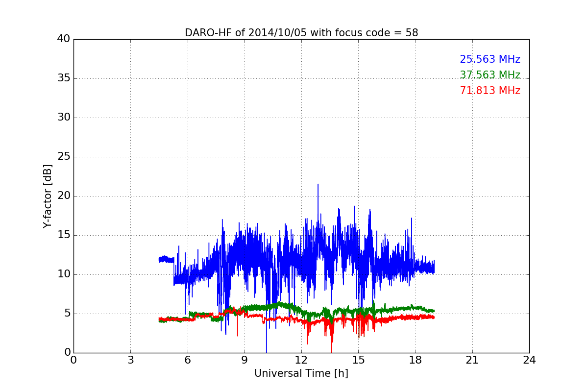
Task: Click the x-axis tick label 21
Action: (472, 360)
